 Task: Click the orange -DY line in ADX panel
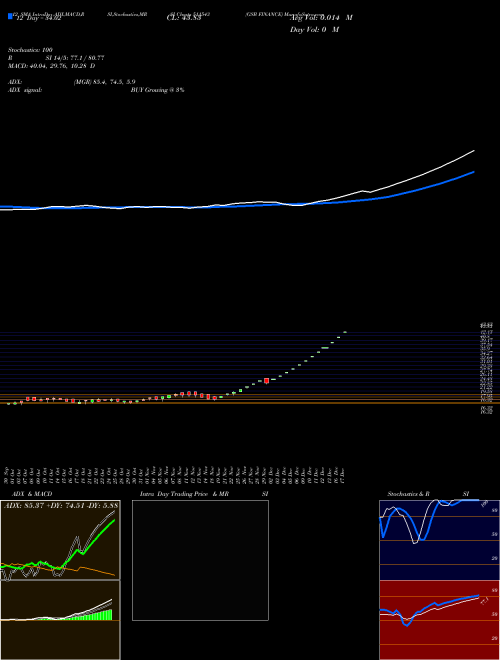(x=97, y=570)
